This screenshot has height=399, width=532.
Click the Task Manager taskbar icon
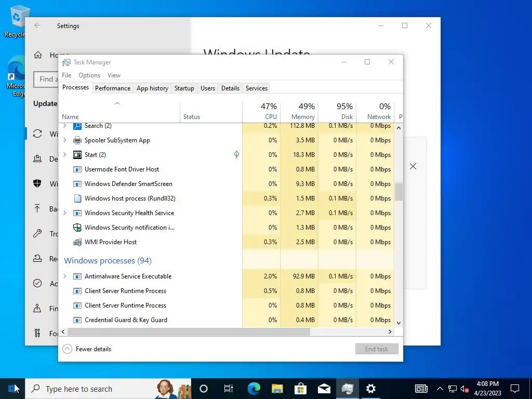[x=348, y=389]
